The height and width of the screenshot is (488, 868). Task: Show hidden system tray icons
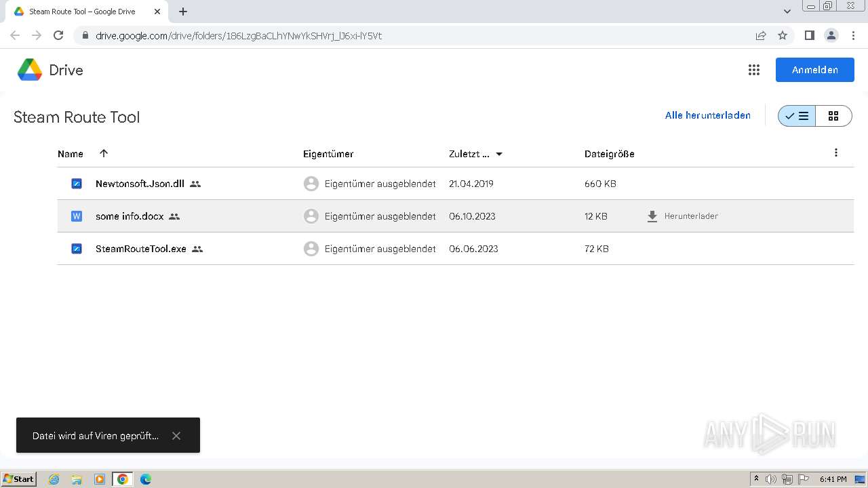tap(756, 479)
